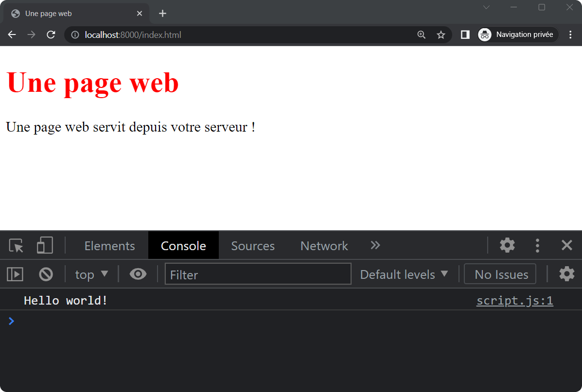This screenshot has height=392, width=582.
Task: Bookmark this page with the star
Action: 441,35
